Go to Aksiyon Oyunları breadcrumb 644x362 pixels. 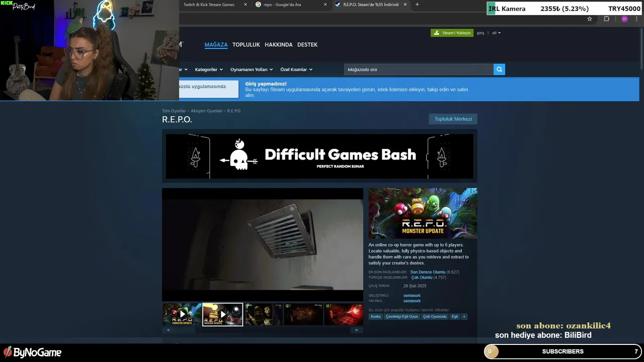click(206, 111)
